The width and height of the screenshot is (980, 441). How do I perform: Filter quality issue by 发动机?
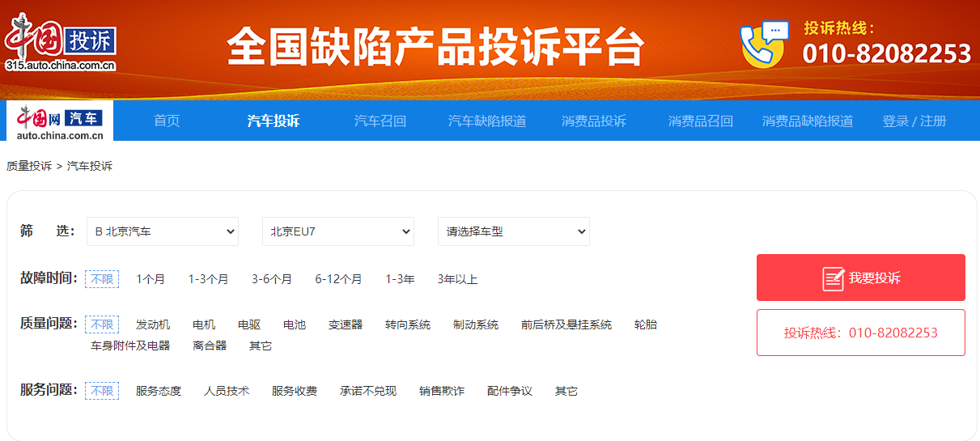[153, 324]
